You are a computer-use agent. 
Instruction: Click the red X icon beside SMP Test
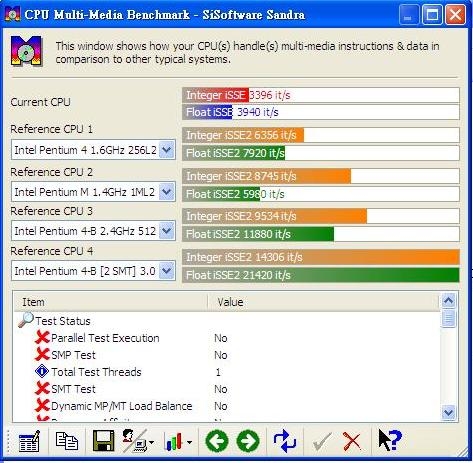click(x=42, y=354)
